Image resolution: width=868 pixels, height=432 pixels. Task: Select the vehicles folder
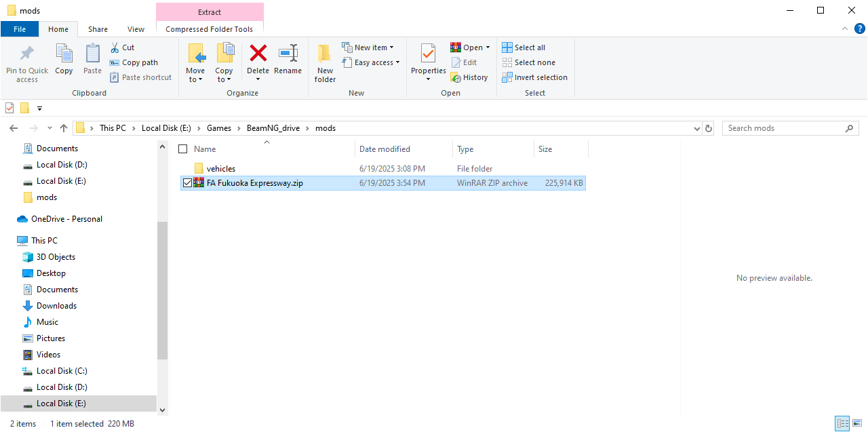pos(221,168)
